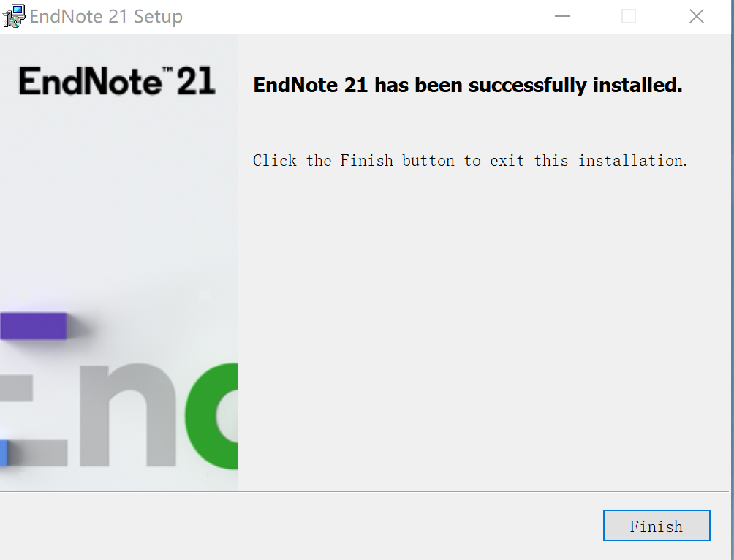Open the installer icon system menu
734x560 pixels.
(14, 16)
